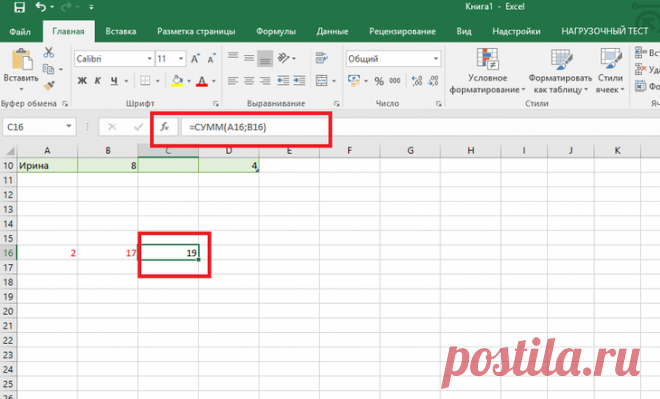Open the font size 11 dropdown

(181, 59)
